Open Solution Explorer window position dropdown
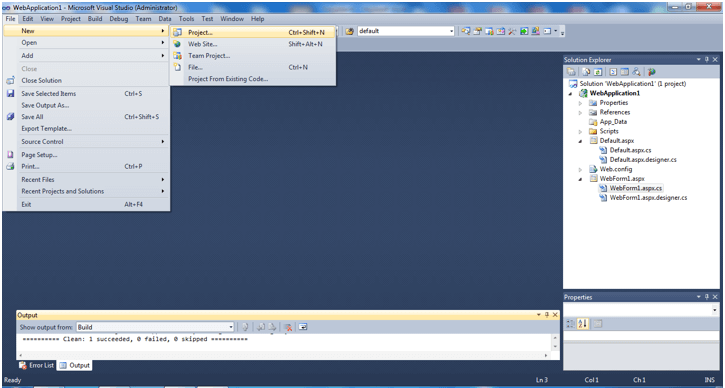 pyautogui.click(x=699, y=60)
